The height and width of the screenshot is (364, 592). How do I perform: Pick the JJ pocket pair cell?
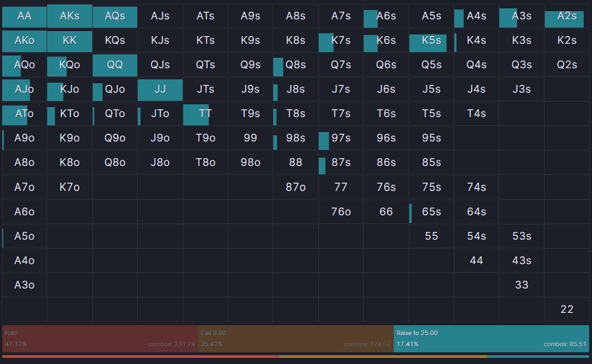[x=160, y=89]
